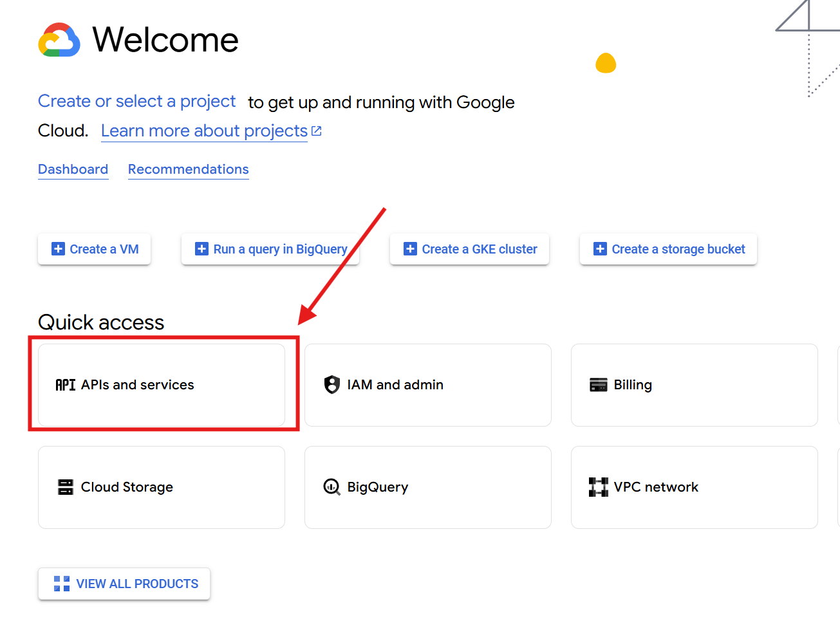Click the VPC network icon
The image size is (840, 628).
tap(599, 487)
